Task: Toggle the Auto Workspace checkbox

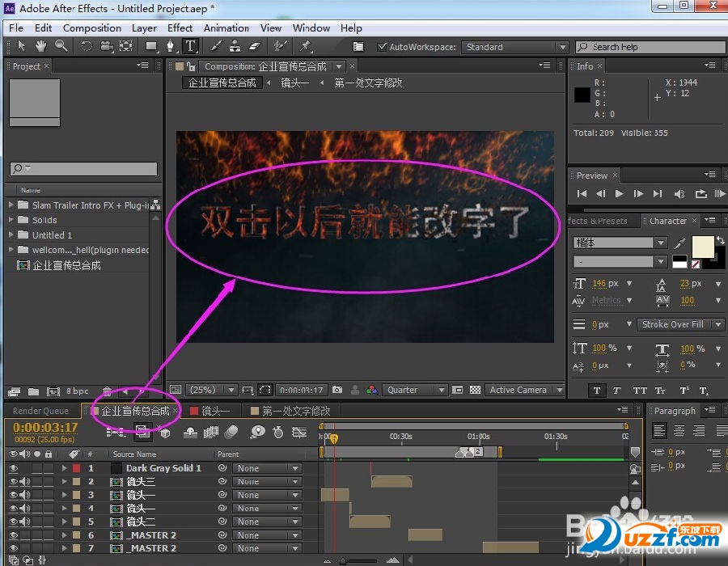Action: tap(382, 47)
